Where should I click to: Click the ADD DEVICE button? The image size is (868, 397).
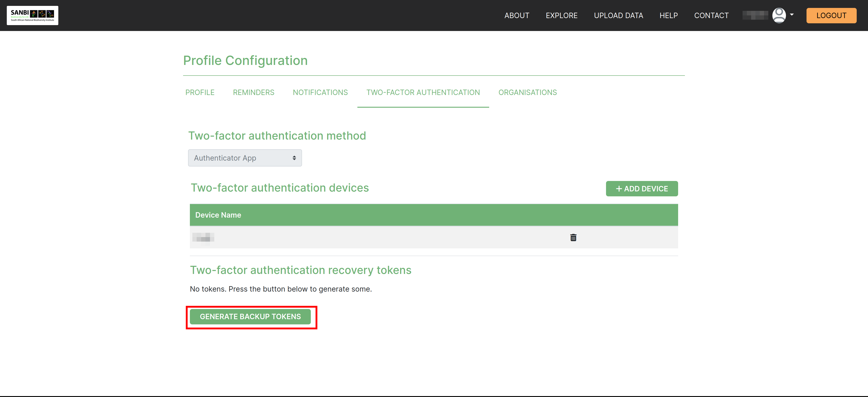(x=642, y=189)
